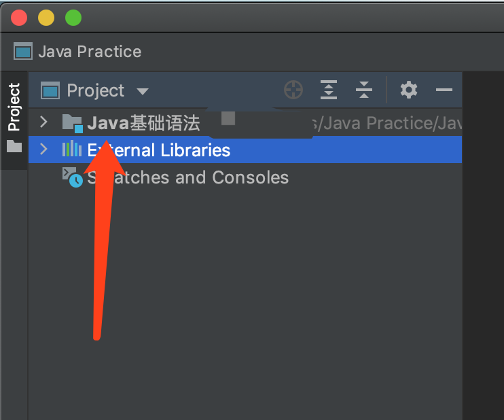
Task: Click the Java Practice breadcrumb label
Action: 90,52
